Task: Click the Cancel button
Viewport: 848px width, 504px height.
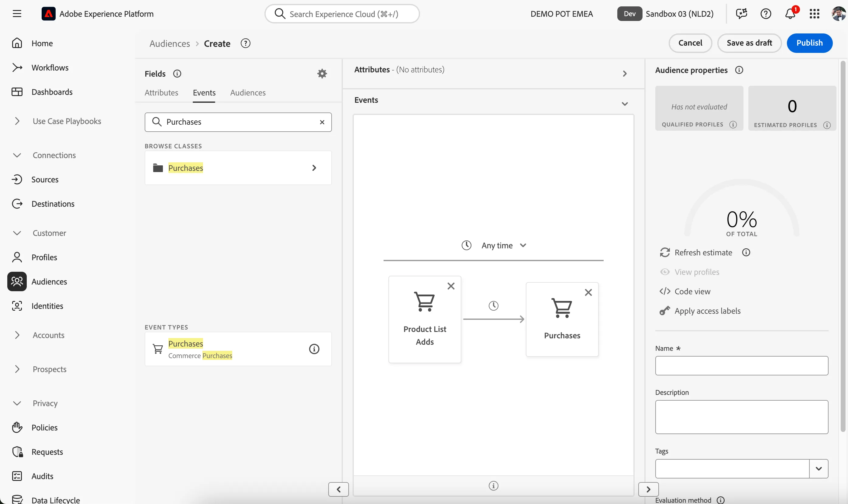Action: pos(690,43)
